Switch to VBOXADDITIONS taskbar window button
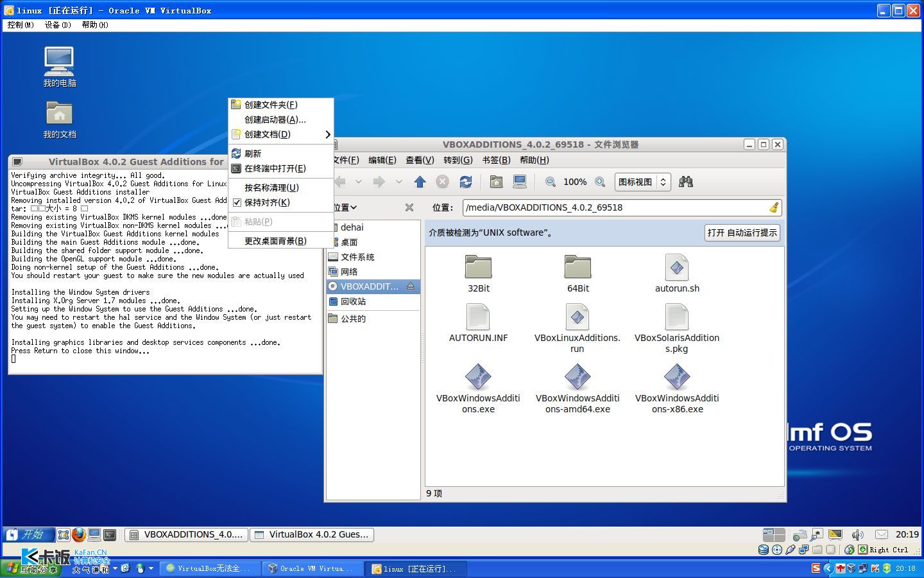Image resolution: width=924 pixels, height=578 pixels. (186, 534)
